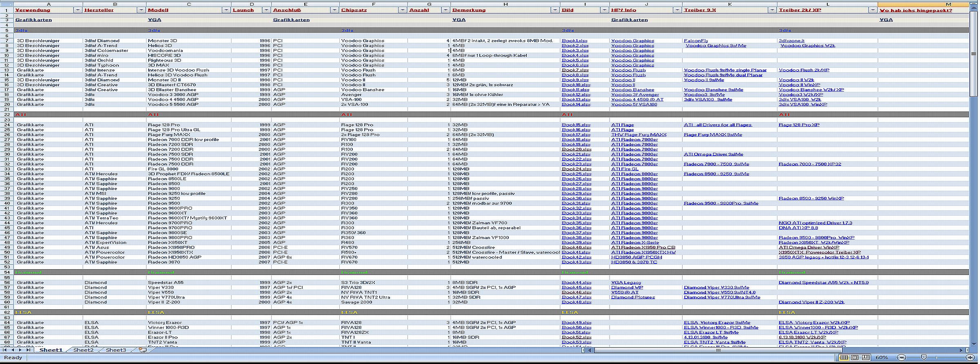
Task: Switch to Page Layout view
Action: point(854,357)
